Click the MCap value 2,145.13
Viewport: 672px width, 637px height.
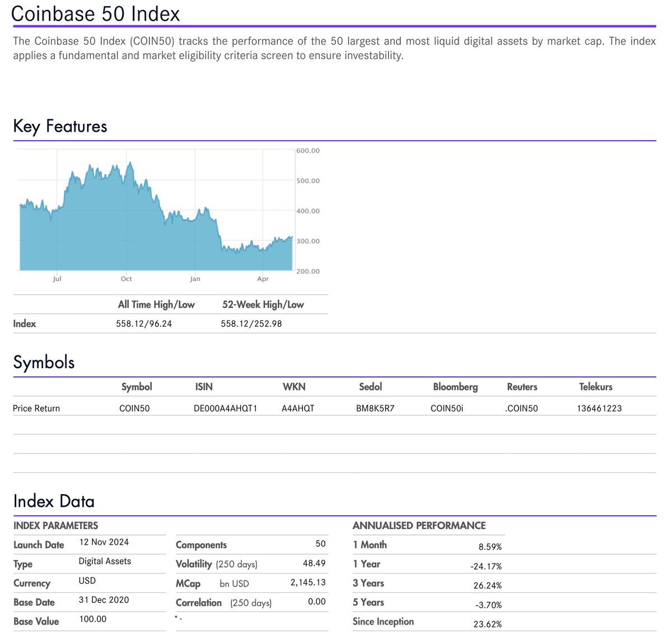308,583
